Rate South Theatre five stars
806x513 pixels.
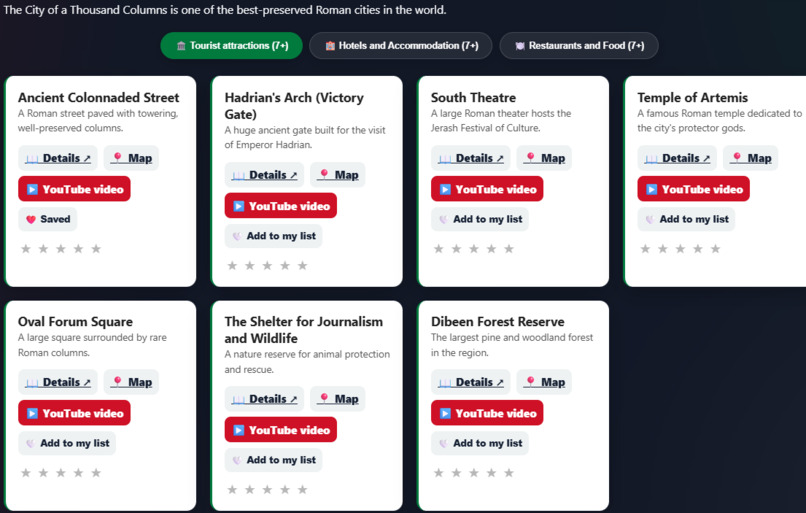coord(509,249)
